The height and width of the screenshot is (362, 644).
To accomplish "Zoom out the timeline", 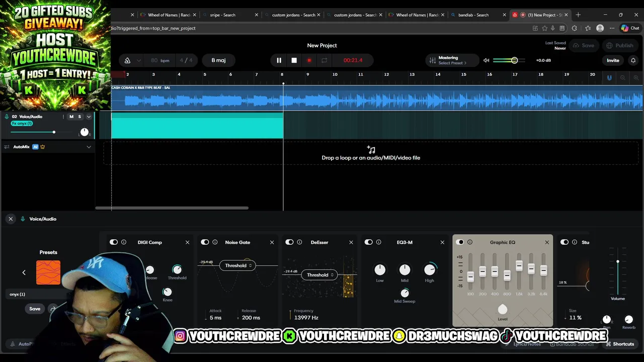I will coord(623,77).
